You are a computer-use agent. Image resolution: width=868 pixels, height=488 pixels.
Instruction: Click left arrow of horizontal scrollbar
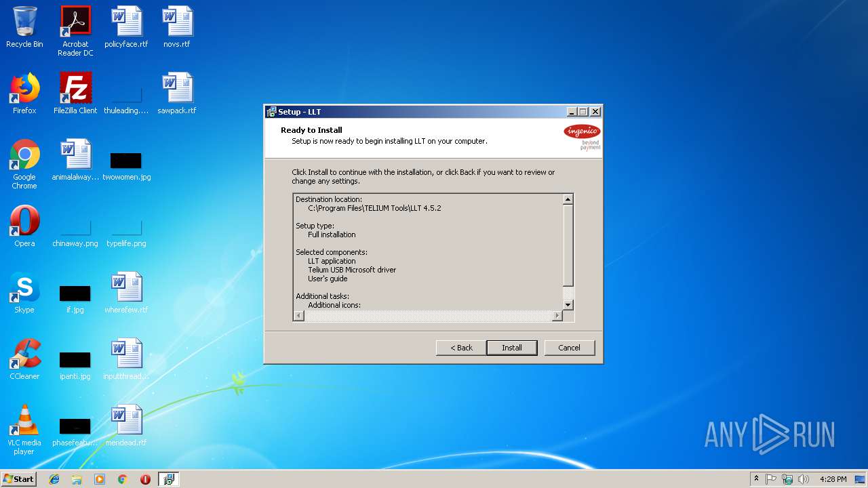[x=299, y=316]
